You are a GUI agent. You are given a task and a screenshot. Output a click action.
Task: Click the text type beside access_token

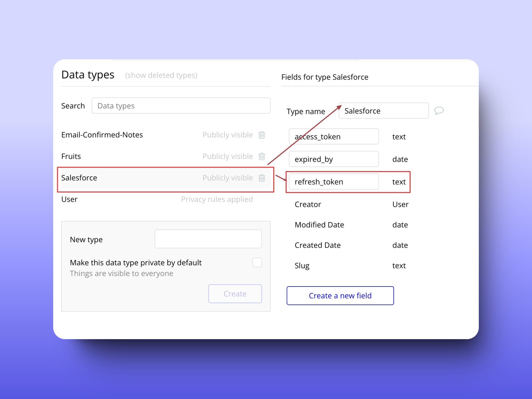pyautogui.click(x=399, y=137)
